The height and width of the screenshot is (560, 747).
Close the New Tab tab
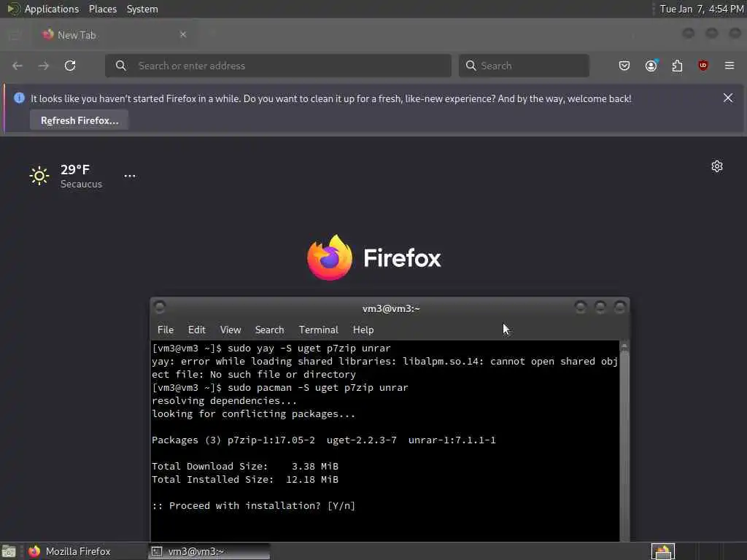pos(183,34)
